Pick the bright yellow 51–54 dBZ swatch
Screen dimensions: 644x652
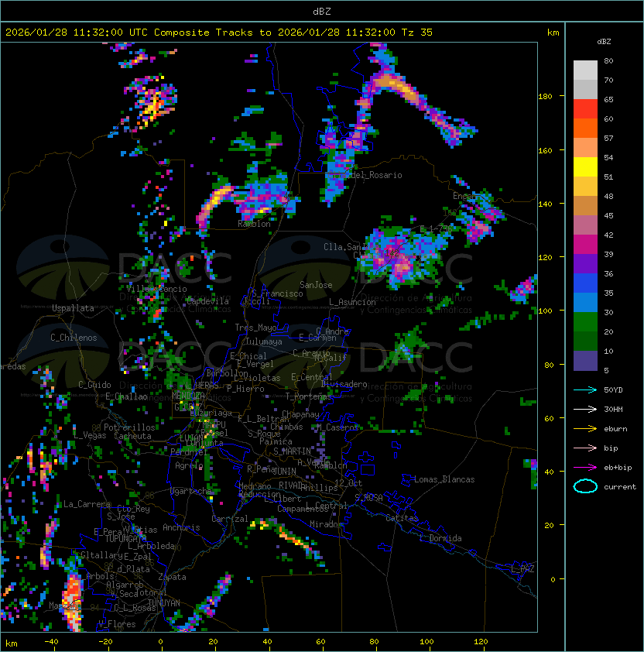(x=585, y=167)
